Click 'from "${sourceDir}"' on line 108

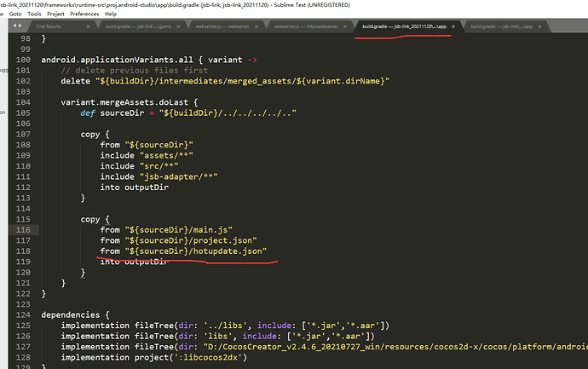[147, 145]
